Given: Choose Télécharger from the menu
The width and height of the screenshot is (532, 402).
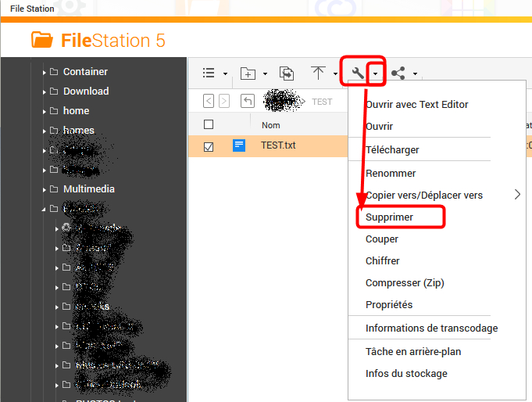Looking at the screenshot, I should pos(392,150).
